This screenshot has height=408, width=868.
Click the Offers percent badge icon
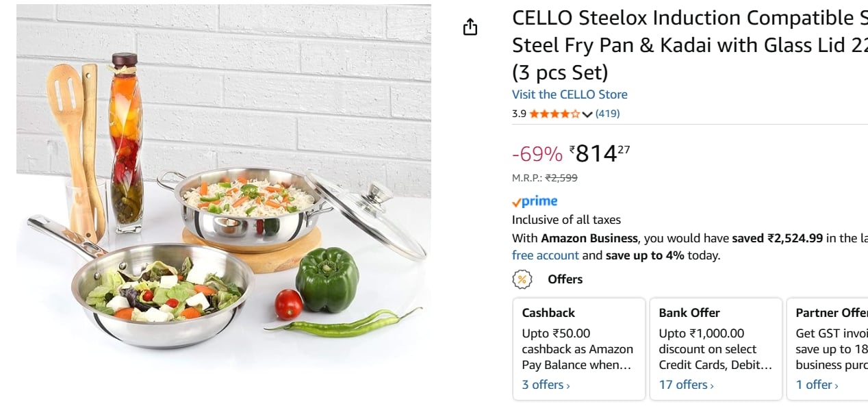click(522, 279)
